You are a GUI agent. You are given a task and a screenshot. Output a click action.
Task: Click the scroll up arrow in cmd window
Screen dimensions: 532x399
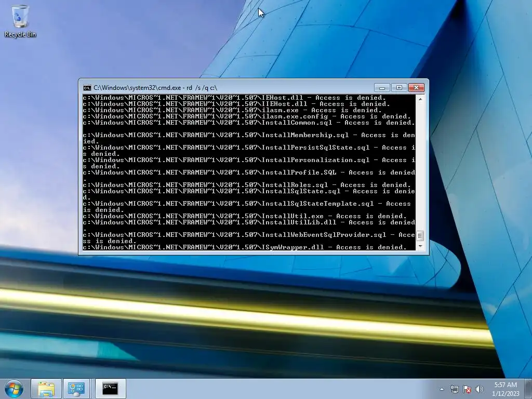(420, 99)
